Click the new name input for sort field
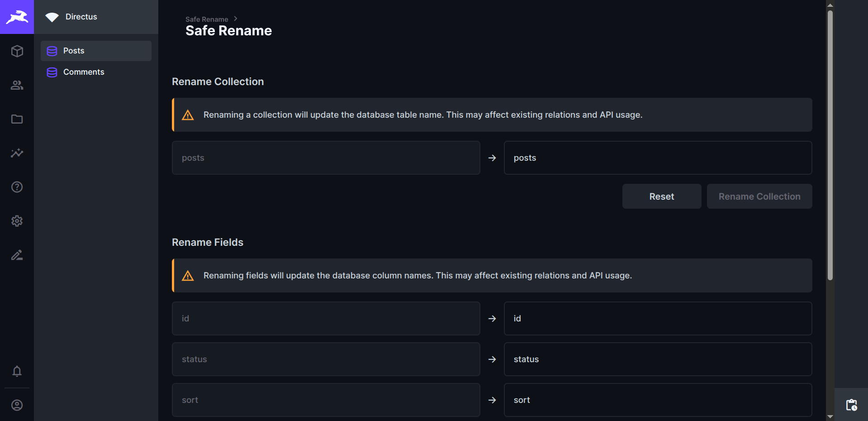This screenshot has width=868, height=421. 658,400
